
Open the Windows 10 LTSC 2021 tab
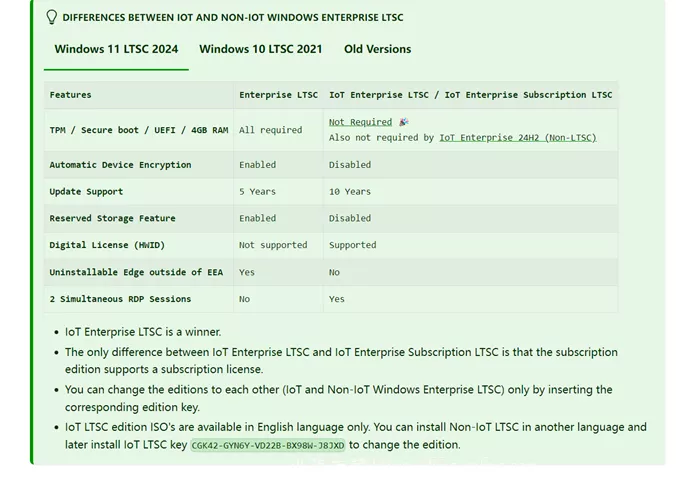click(x=260, y=49)
